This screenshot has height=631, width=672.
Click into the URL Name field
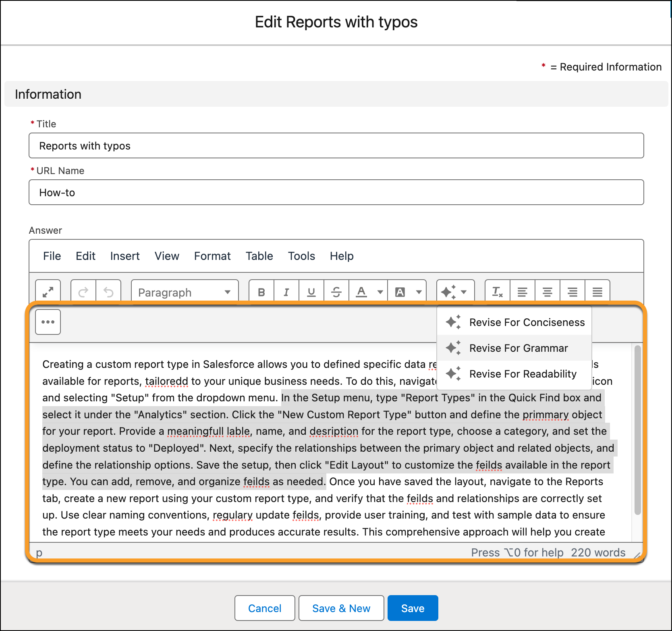point(336,193)
